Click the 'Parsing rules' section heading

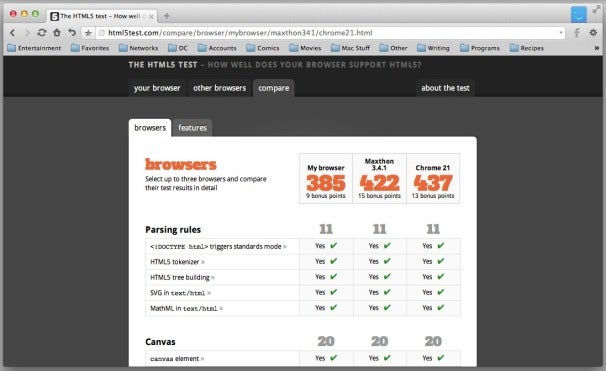pyautogui.click(x=173, y=230)
